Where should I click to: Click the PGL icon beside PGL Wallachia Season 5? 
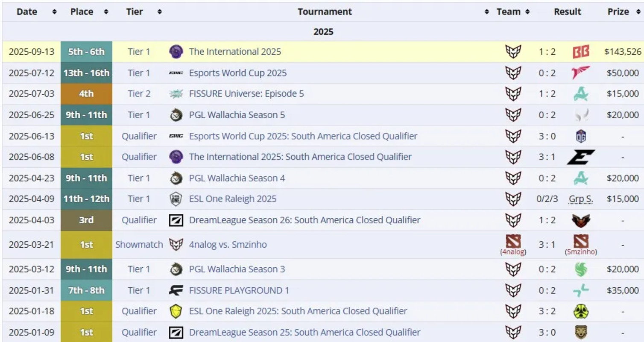coord(177,114)
